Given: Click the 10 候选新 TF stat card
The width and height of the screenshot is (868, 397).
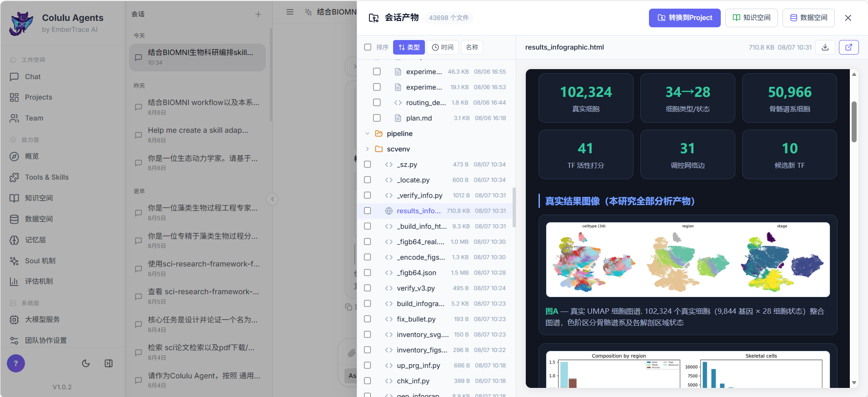Looking at the screenshot, I should point(789,155).
